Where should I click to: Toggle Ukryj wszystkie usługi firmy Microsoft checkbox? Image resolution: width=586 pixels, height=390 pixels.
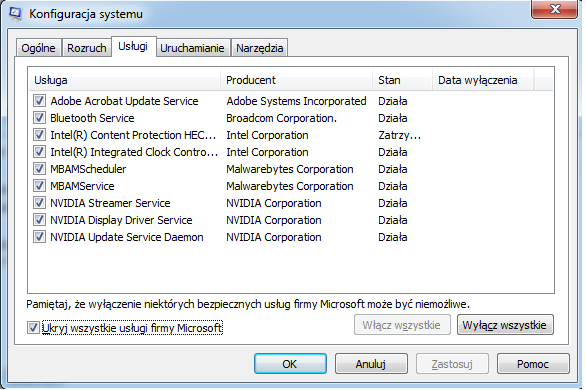click(33, 328)
